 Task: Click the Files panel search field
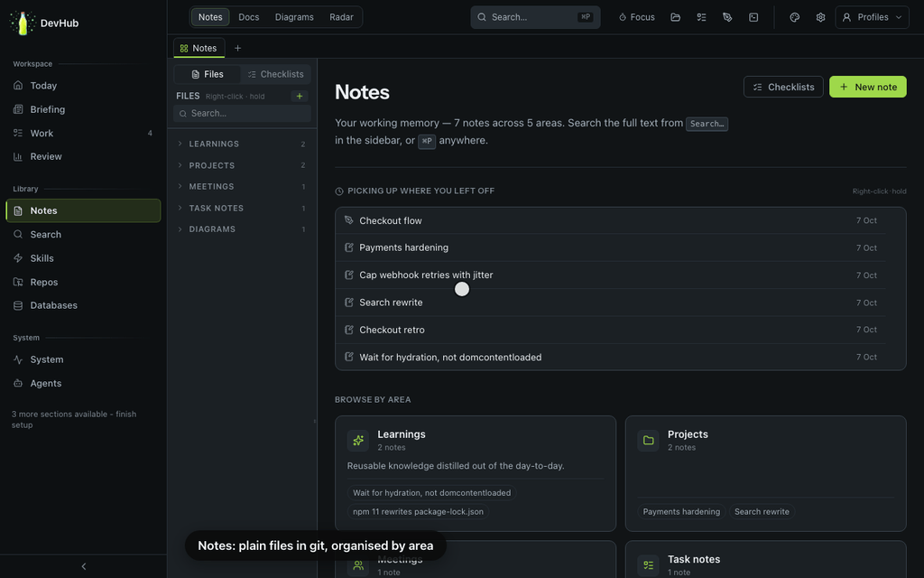(242, 113)
